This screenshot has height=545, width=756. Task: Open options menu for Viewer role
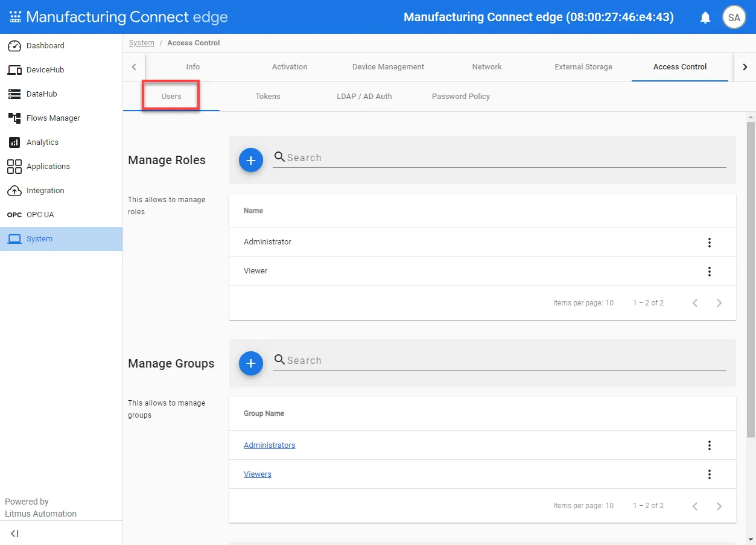pyautogui.click(x=710, y=272)
